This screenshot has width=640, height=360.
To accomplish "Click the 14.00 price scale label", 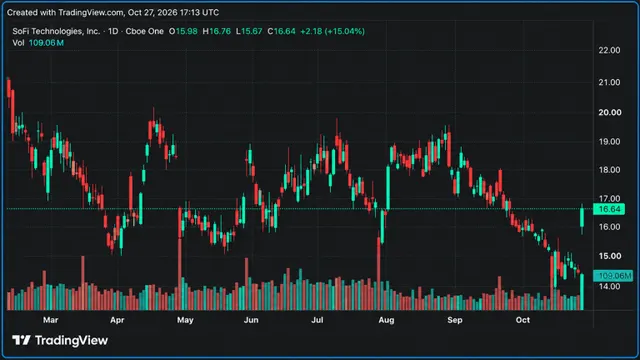I will click(609, 286).
